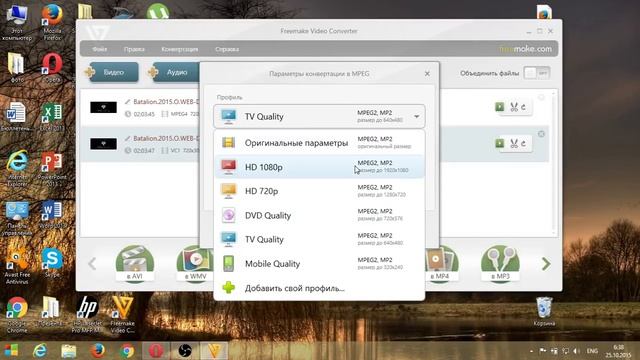Screen dimensions: 640x360
Task: Show more formats with the green right arrow
Action: coord(546,264)
